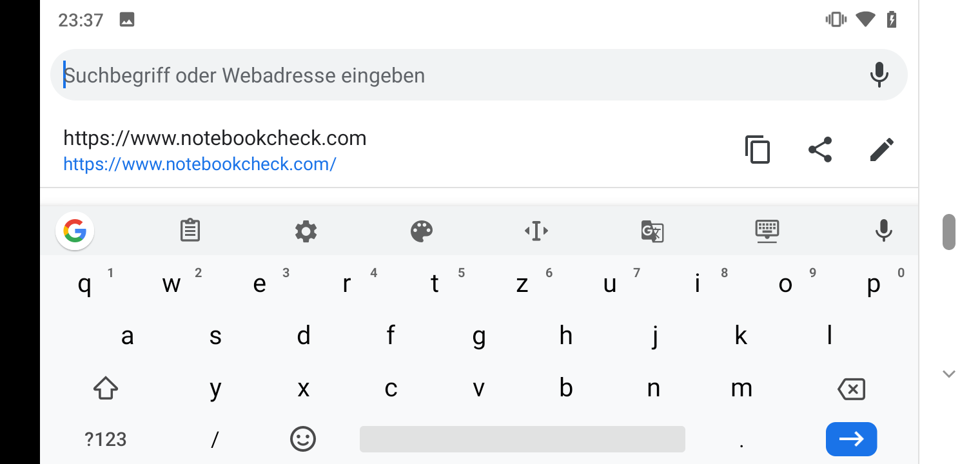
Task: Tap the voice search microphone in address bar
Action: tap(879, 75)
